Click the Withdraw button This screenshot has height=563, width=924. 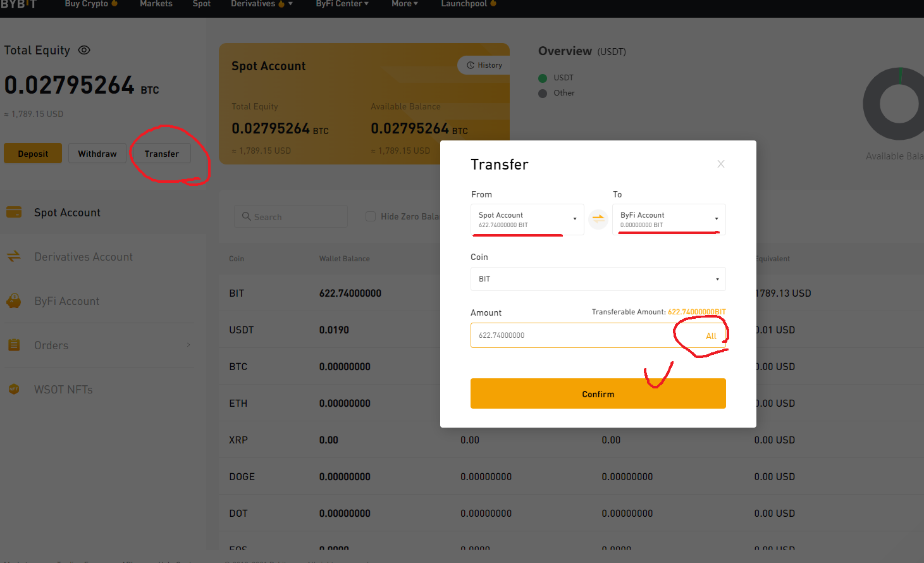tap(97, 153)
